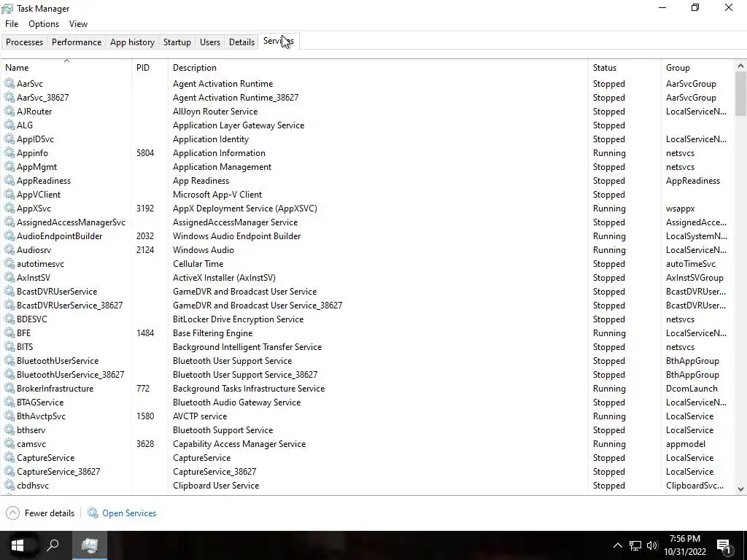Click the gear icon next to ALG
The image size is (747, 560).
9,125
